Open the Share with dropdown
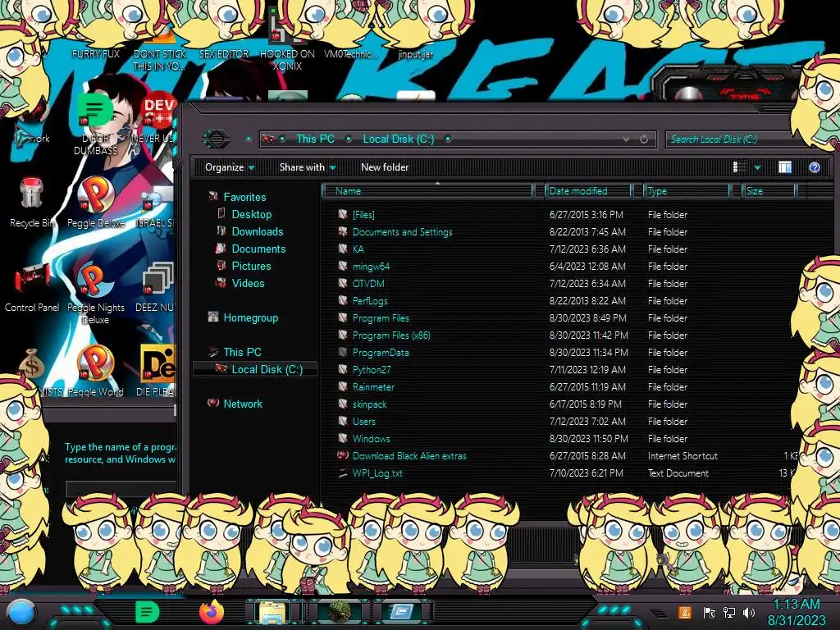 308,167
